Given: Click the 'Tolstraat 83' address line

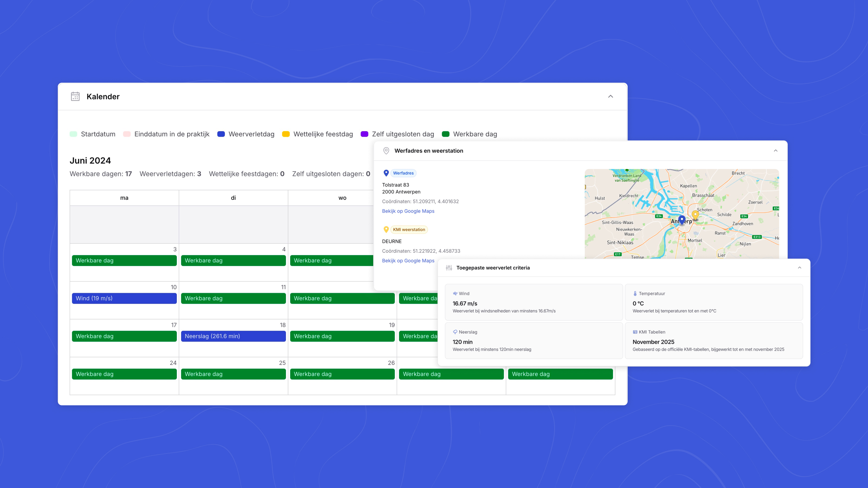Looking at the screenshot, I should 395,185.
